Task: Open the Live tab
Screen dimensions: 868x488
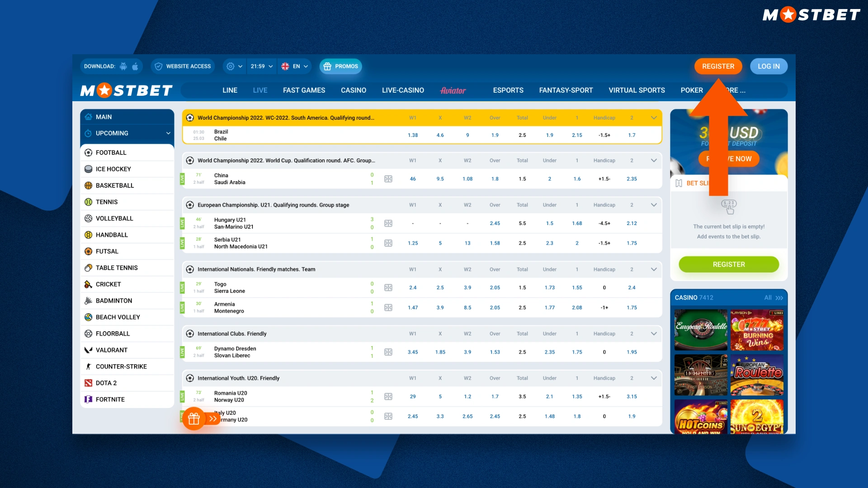Action: tap(260, 90)
